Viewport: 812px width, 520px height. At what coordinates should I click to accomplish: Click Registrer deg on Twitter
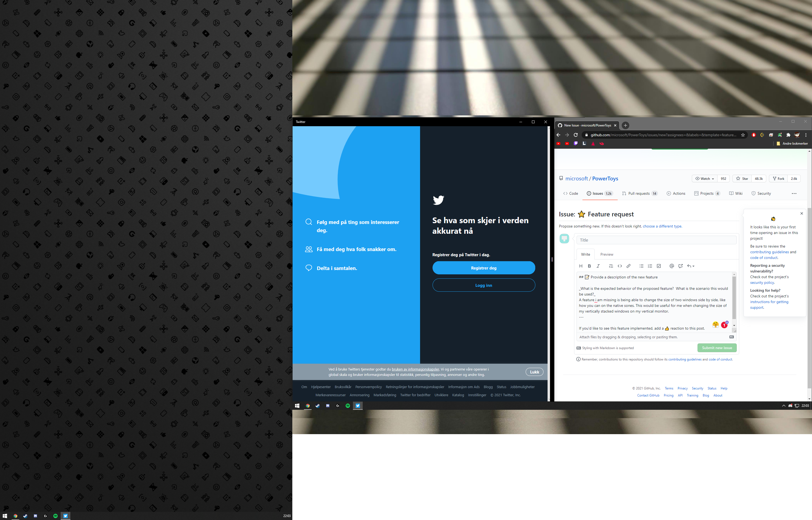click(x=483, y=268)
